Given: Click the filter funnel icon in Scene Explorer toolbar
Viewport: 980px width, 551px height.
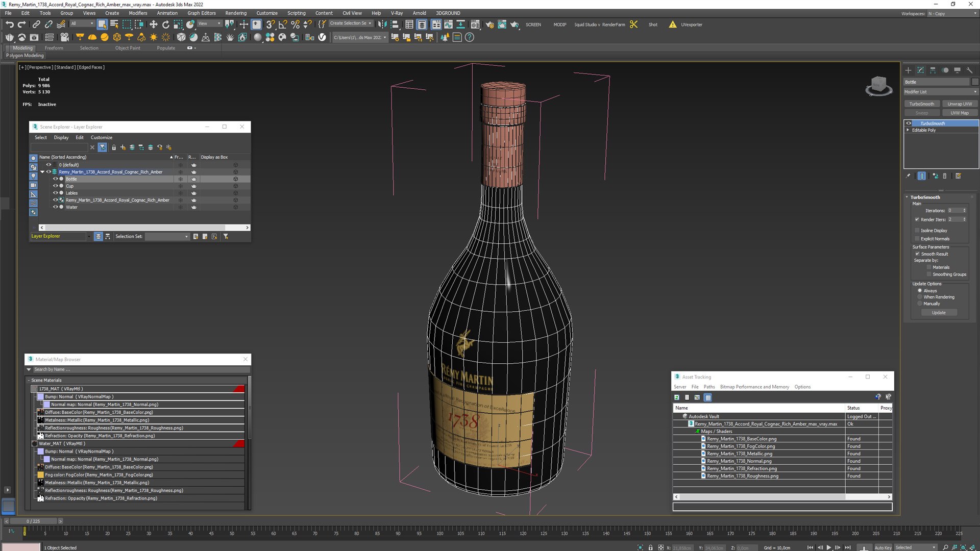Looking at the screenshot, I should tap(103, 147).
